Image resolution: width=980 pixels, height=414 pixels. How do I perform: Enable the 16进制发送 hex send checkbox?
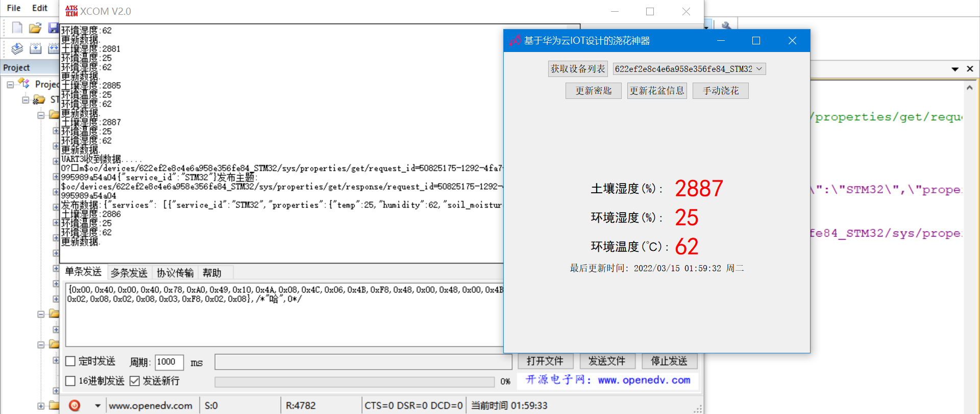coord(70,381)
